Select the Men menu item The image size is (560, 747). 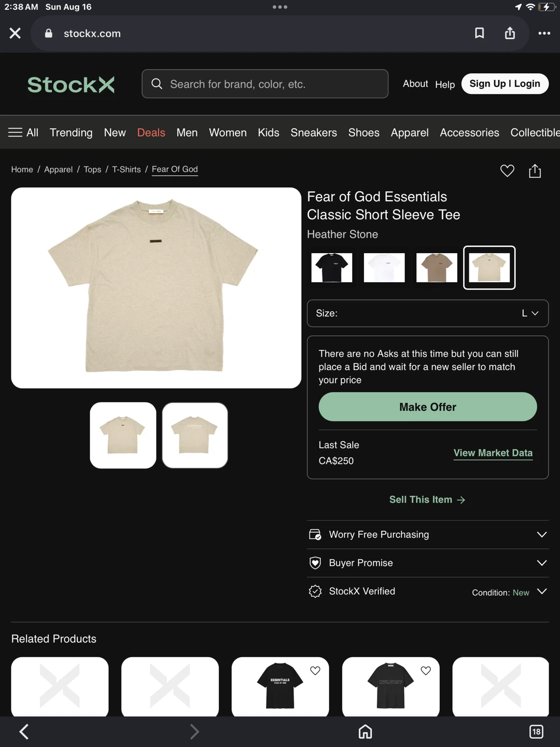tap(187, 133)
